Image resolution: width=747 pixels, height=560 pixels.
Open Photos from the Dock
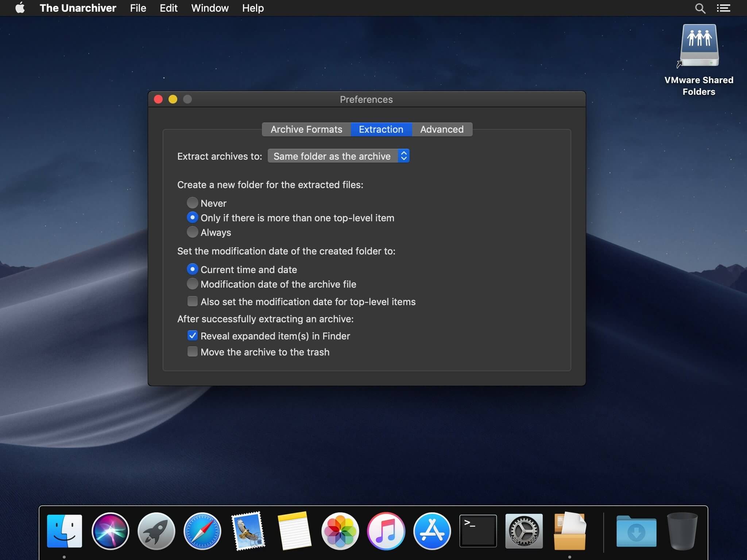pyautogui.click(x=340, y=531)
